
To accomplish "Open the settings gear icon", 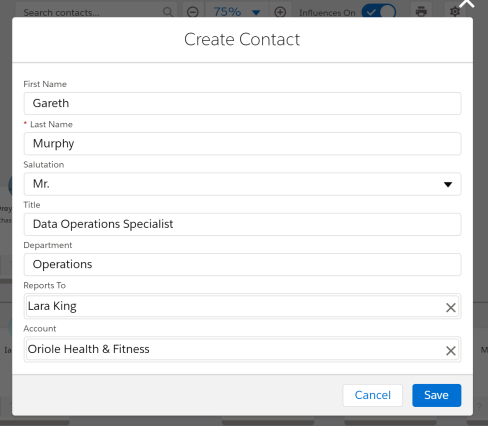I will click(455, 11).
